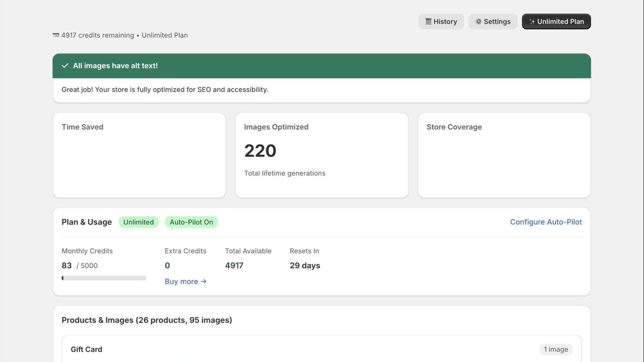
Task: Click the Time Saved card
Action: 139,155
